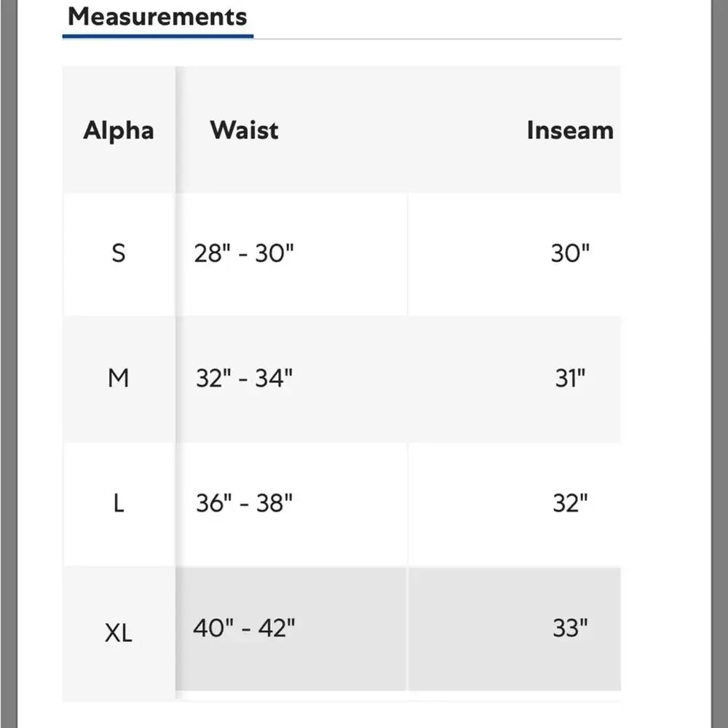Click the 28" - 30" waist cell
This screenshot has width=728, height=728.
pyautogui.click(x=292, y=254)
